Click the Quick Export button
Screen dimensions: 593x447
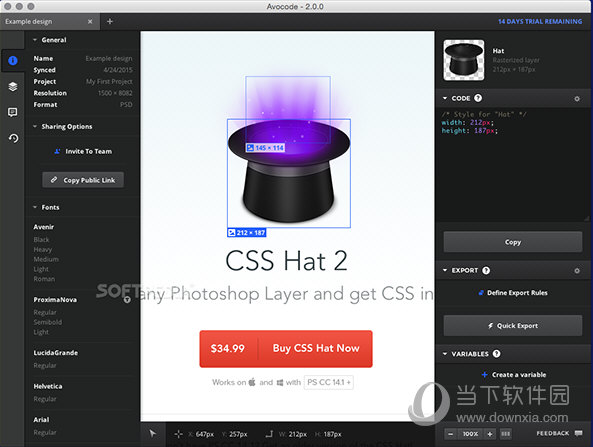513,326
